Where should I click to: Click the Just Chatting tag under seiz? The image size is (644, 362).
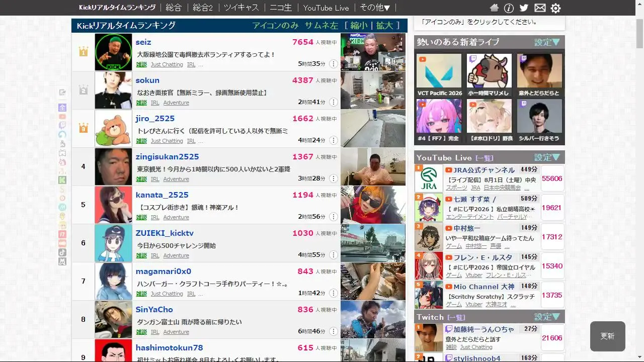167,64
